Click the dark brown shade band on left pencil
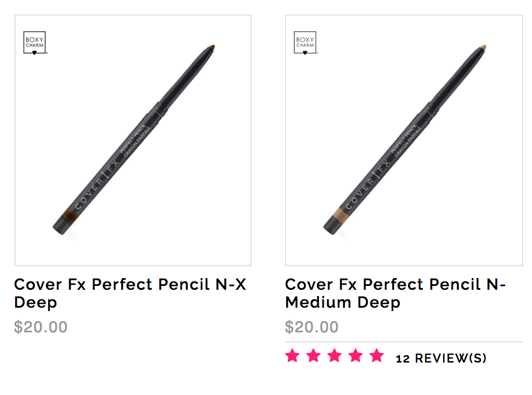Viewport: 532px width, 395px height. [x=70, y=217]
